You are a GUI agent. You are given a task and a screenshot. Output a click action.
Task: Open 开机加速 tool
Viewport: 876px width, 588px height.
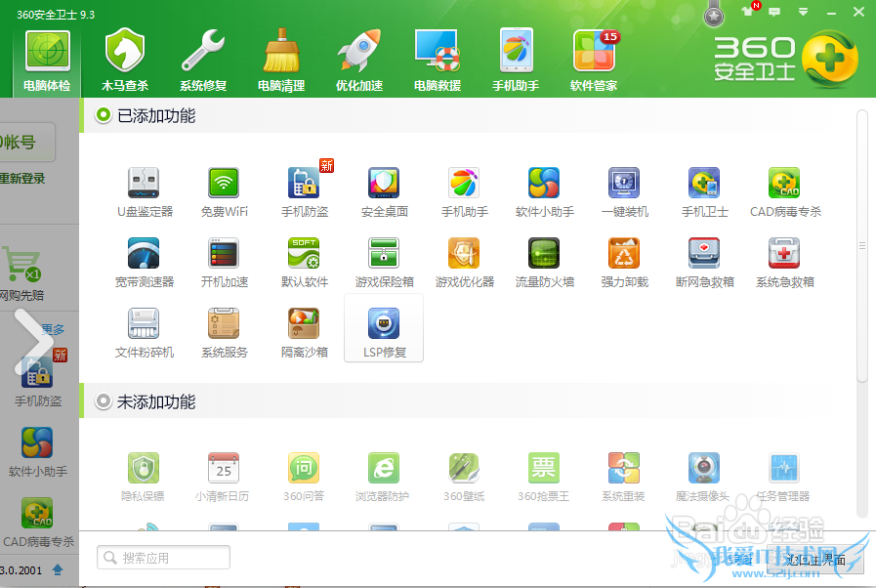224,264
